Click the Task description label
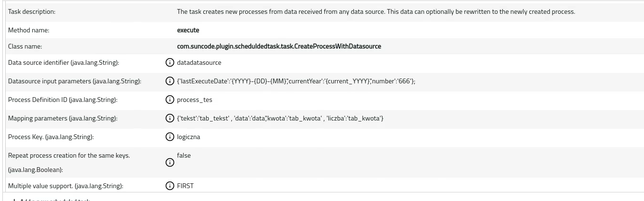The image size is (644, 201). 31,11
